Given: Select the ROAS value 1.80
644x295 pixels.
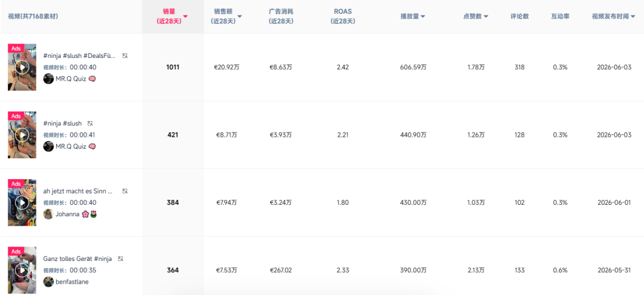Looking at the screenshot, I should click(342, 202).
